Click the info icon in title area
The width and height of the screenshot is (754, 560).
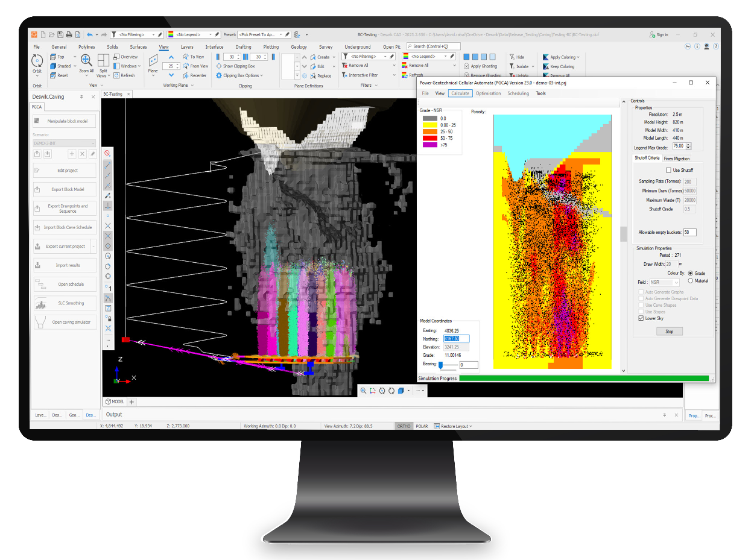697,46
